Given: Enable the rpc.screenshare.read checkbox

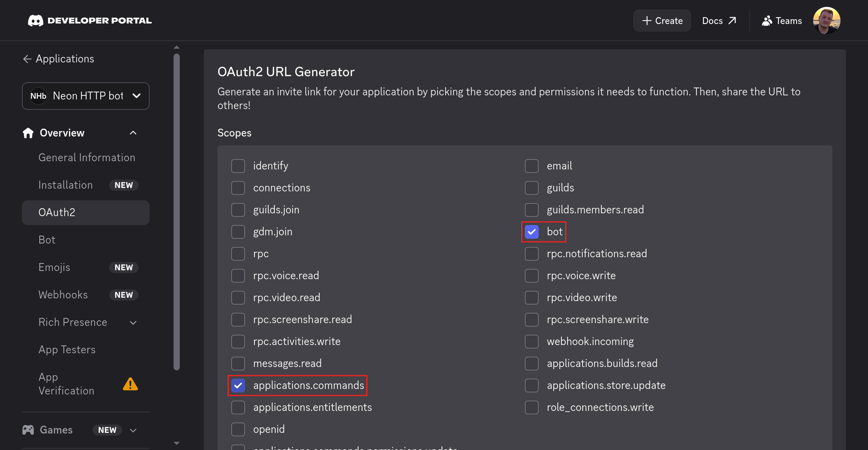Looking at the screenshot, I should click(238, 320).
